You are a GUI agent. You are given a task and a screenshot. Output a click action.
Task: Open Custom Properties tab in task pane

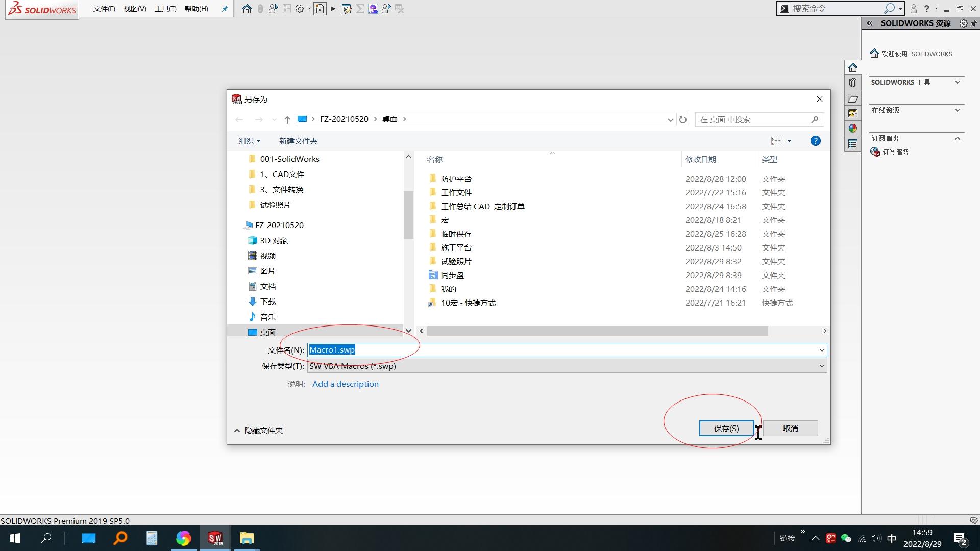(x=853, y=144)
